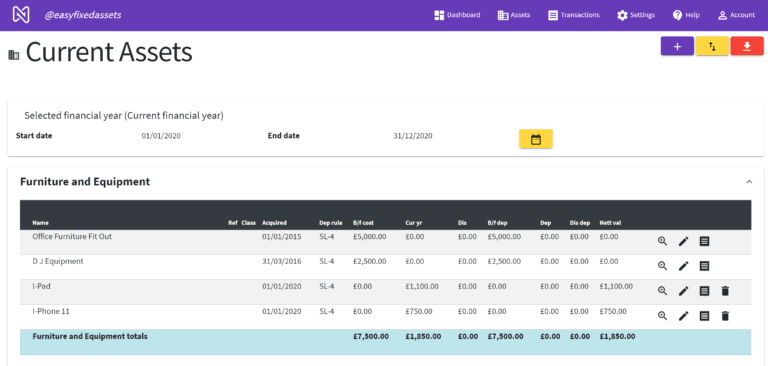
Task: Open Help from top navigation
Action: coord(686,15)
